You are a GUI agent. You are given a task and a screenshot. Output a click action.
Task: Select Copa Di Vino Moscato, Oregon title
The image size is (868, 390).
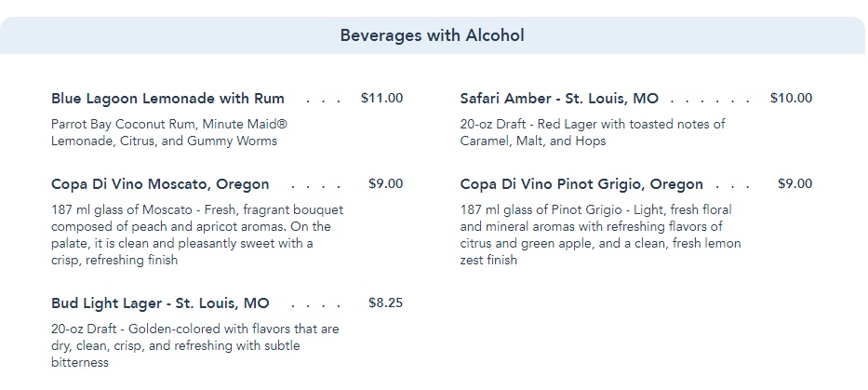[x=160, y=184]
